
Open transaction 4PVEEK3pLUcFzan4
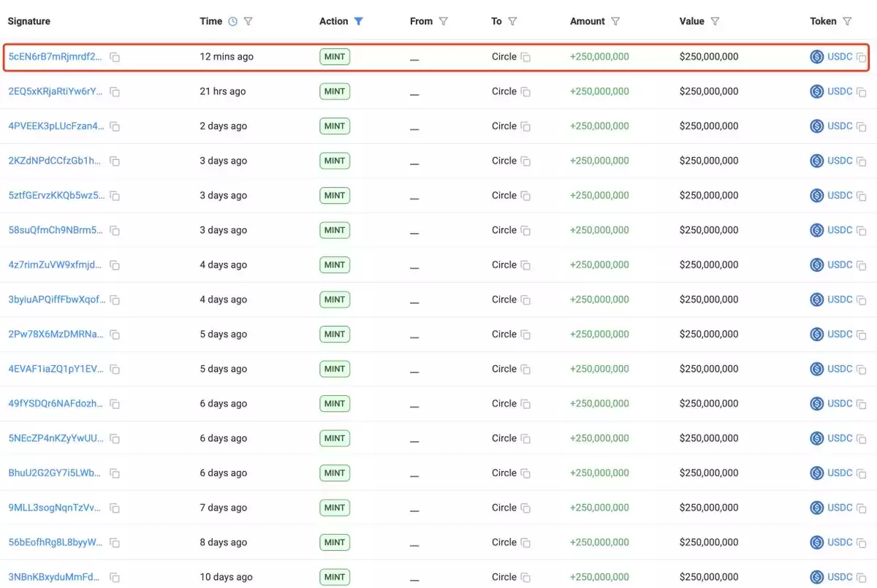(x=56, y=126)
